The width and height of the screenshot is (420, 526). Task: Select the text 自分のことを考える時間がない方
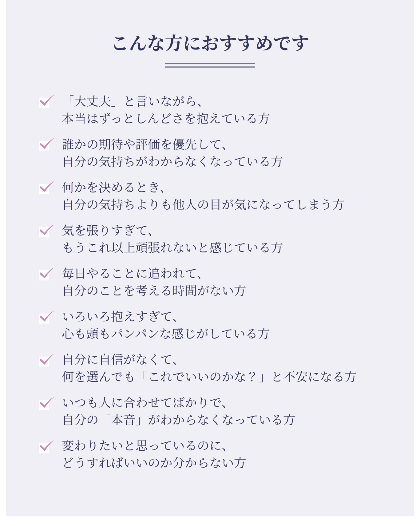(x=154, y=291)
